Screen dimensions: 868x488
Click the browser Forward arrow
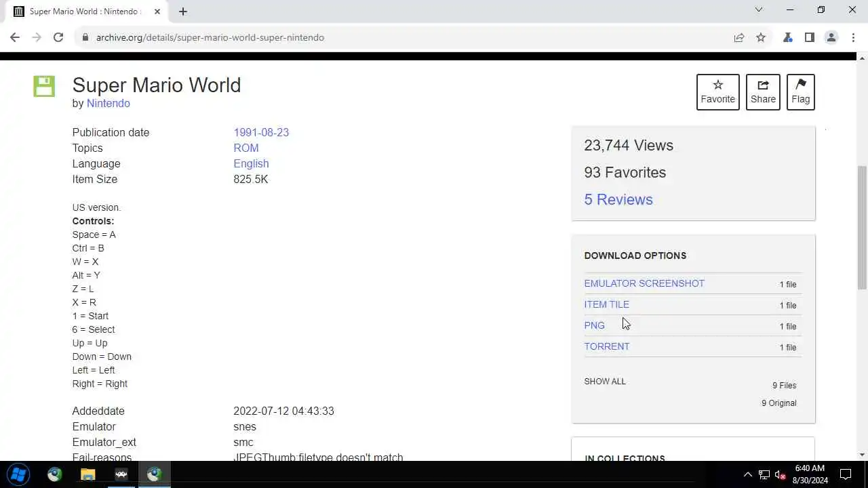click(x=37, y=37)
